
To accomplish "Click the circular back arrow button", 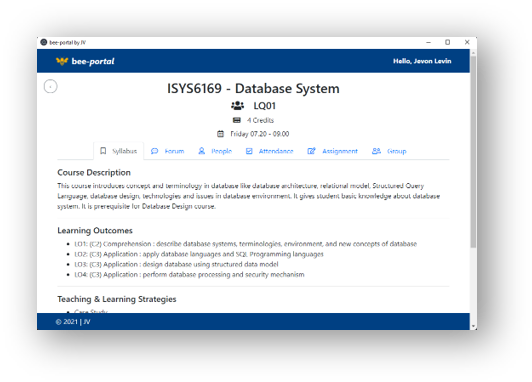I will coord(51,87).
